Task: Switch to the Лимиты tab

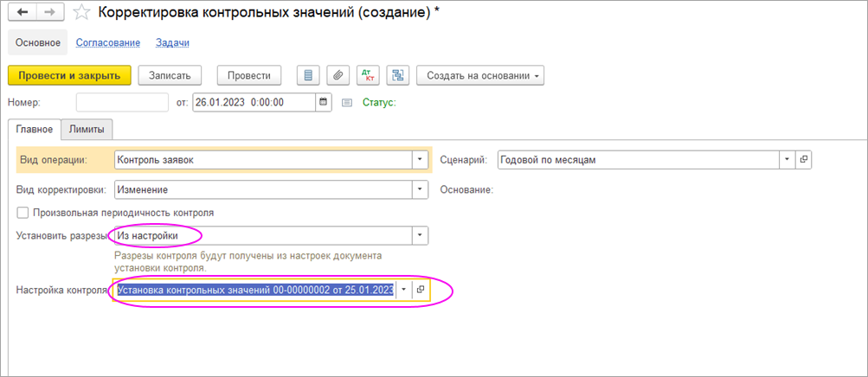Action: (x=87, y=130)
